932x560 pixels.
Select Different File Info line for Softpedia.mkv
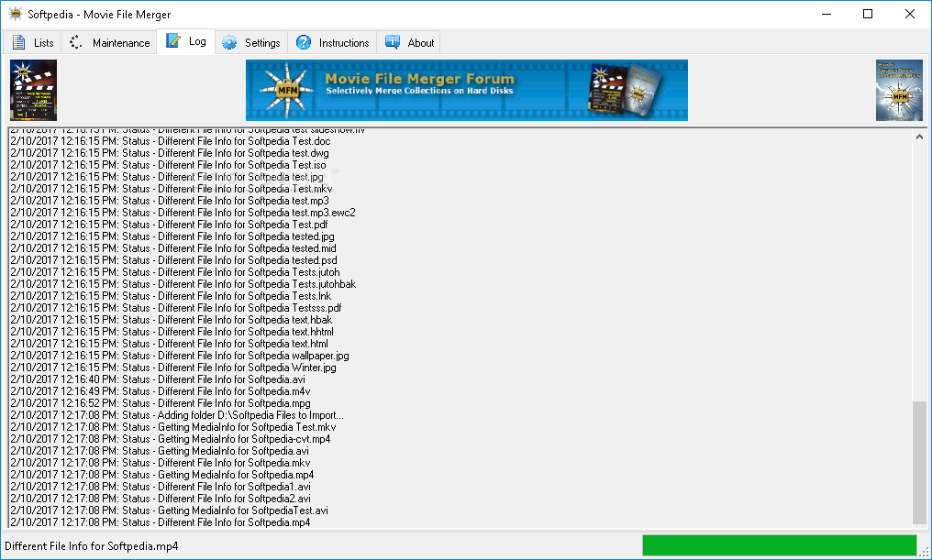[160, 462]
